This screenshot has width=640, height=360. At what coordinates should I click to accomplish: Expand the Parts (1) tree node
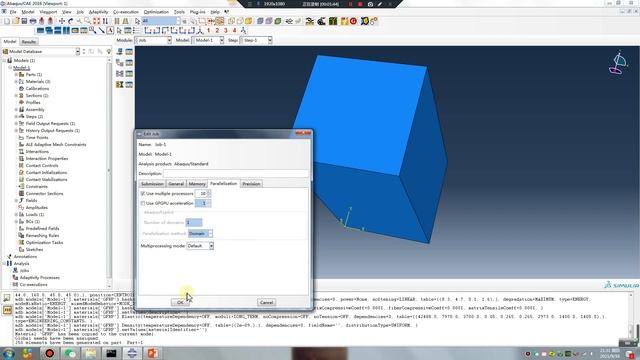pyautogui.click(x=16, y=75)
